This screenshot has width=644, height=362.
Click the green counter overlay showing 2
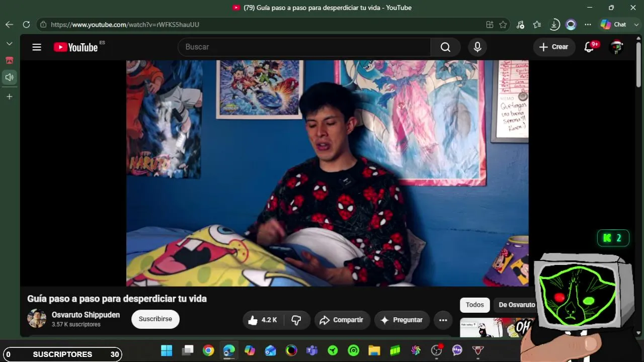613,238
